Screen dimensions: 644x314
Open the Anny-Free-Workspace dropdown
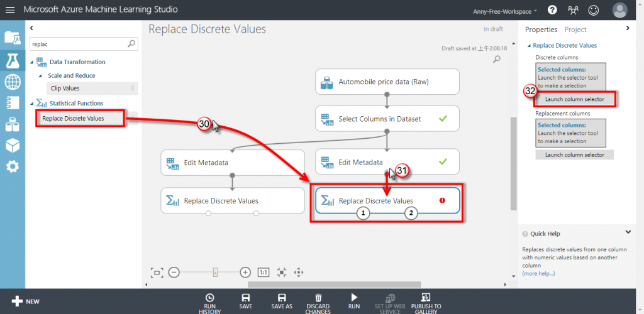click(x=505, y=11)
